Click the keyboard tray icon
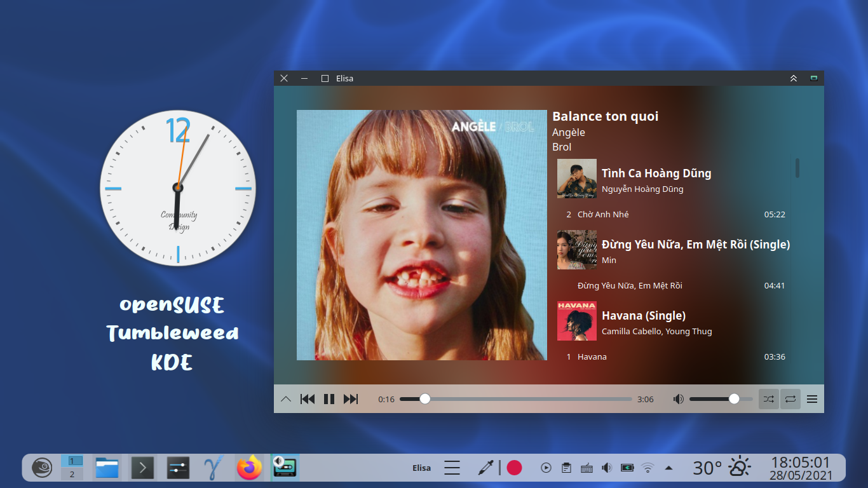 point(587,468)
